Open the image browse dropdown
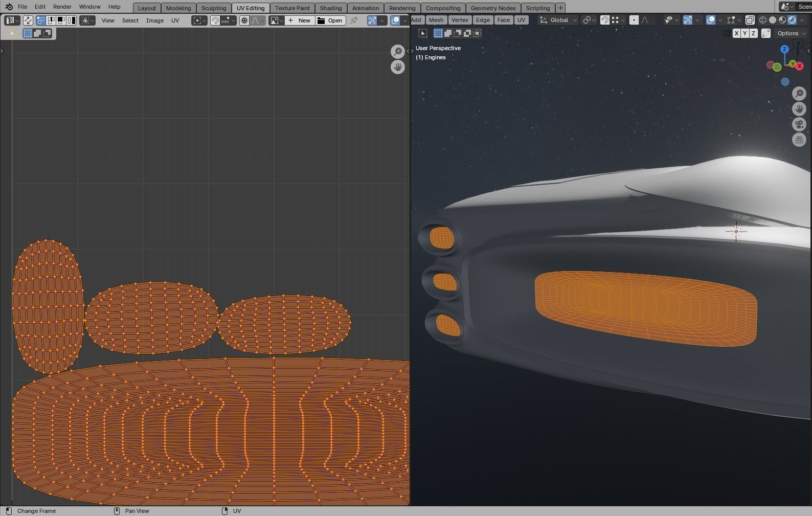 277,20
